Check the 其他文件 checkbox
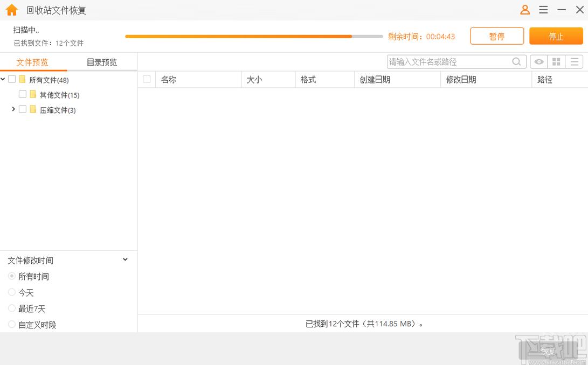 [x=23, y=94]
